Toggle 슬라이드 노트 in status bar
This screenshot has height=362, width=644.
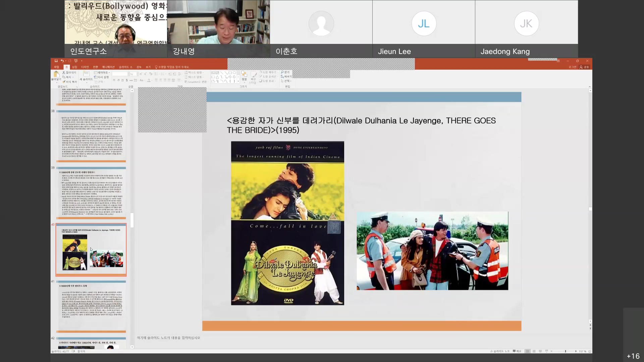500,351
